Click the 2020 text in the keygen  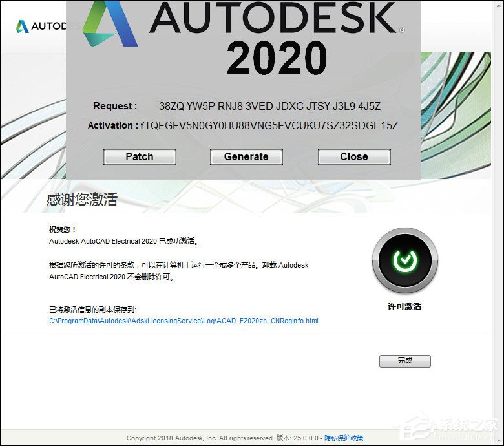(x=277, y=58)
